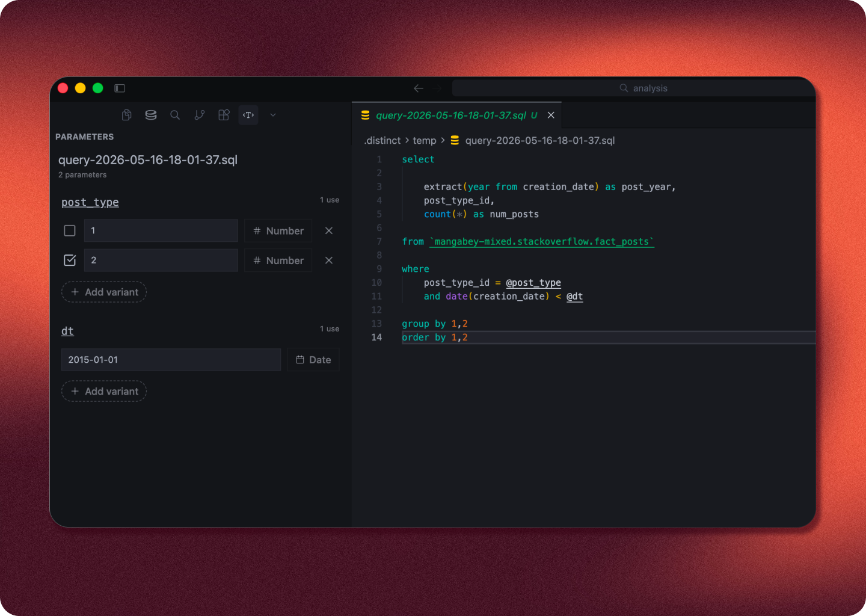Screen dimensions: 866x616
Task: Go back with the left arrow
Action: (419, 88)
